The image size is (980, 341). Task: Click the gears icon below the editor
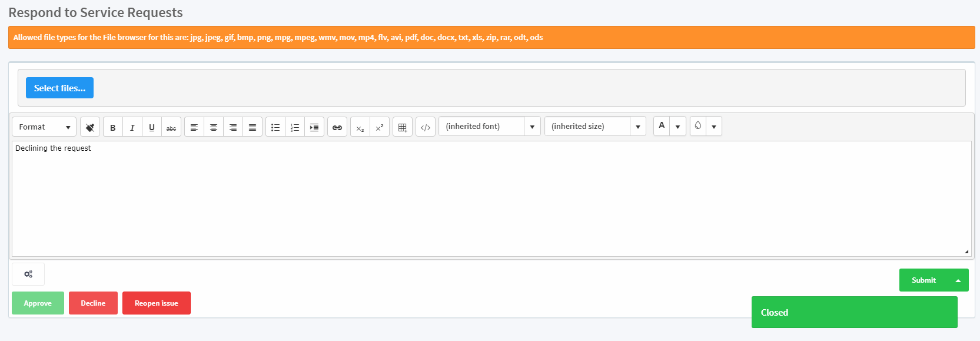pos(28,274)
